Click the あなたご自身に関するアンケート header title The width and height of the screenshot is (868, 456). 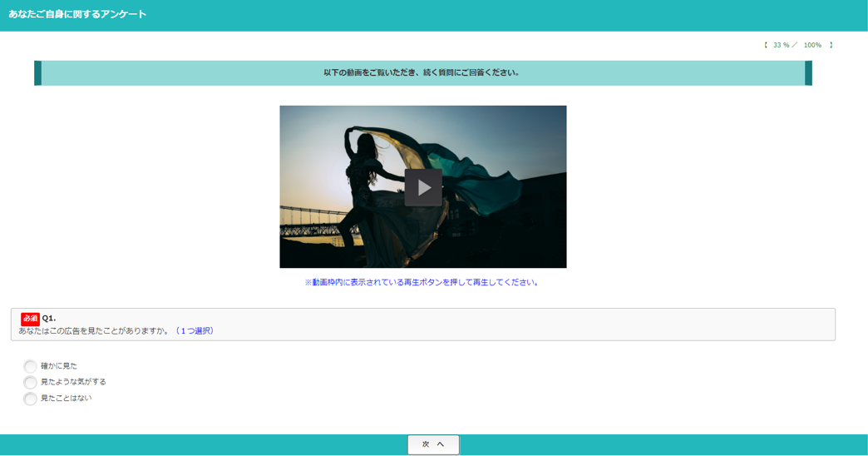tap(77, 14)
